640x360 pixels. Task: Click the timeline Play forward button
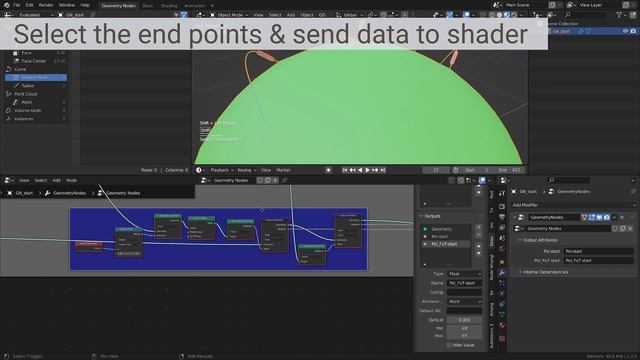[367, 170]
